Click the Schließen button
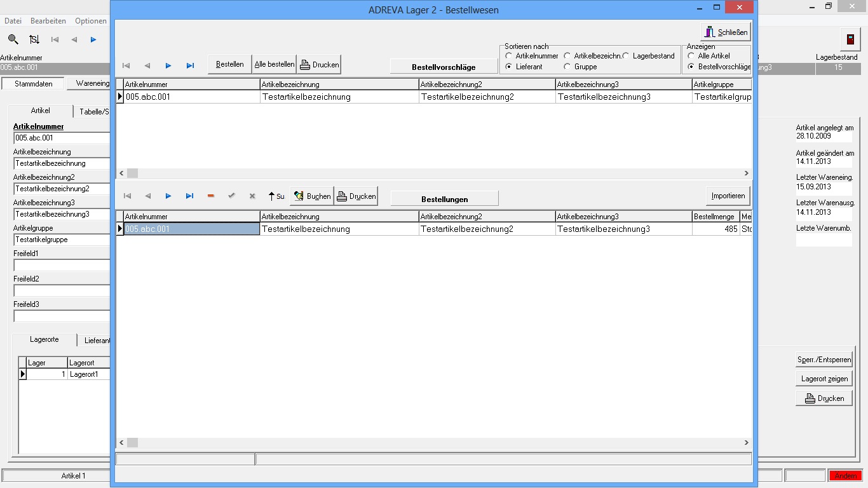868x488 pixels. pyautogui.click(x=726, y=32)
